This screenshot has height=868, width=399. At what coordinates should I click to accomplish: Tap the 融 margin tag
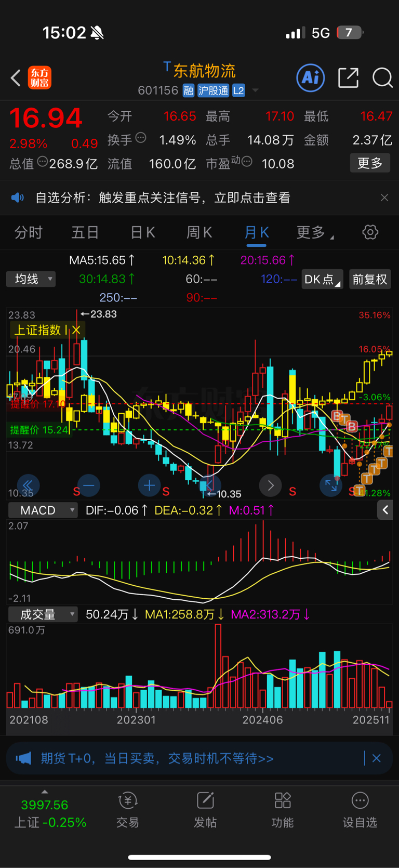(189, 90)
